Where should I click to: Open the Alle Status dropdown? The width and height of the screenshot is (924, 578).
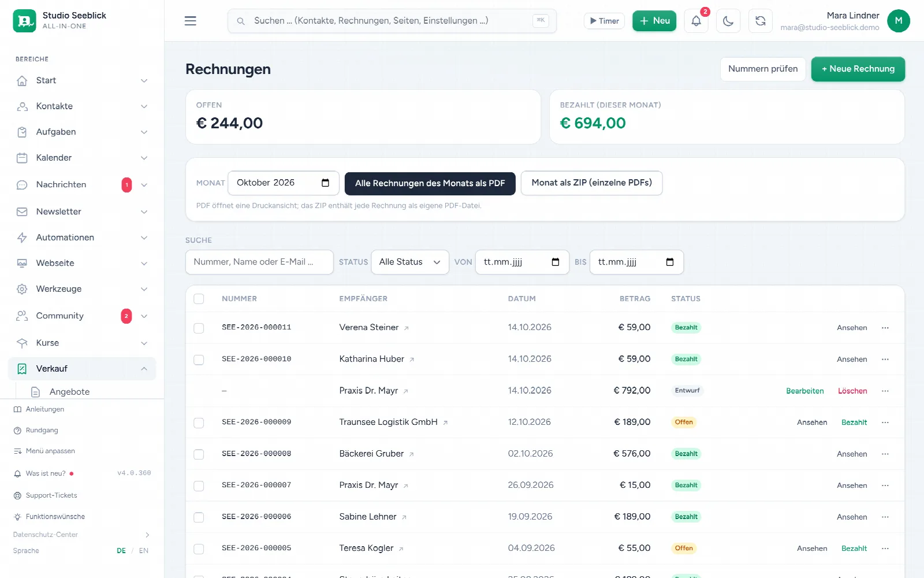point(410,262)
